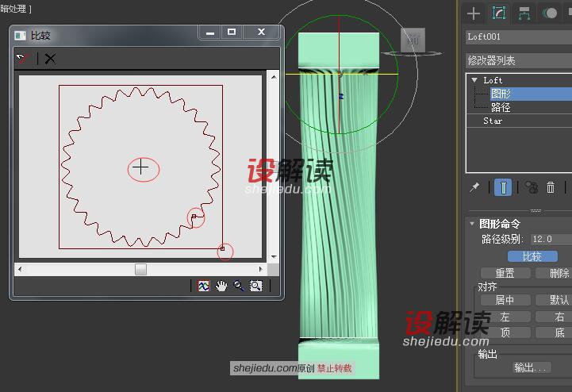
Task: Collapse the Loft modifier tree
Action: click(x=474, y=80)
